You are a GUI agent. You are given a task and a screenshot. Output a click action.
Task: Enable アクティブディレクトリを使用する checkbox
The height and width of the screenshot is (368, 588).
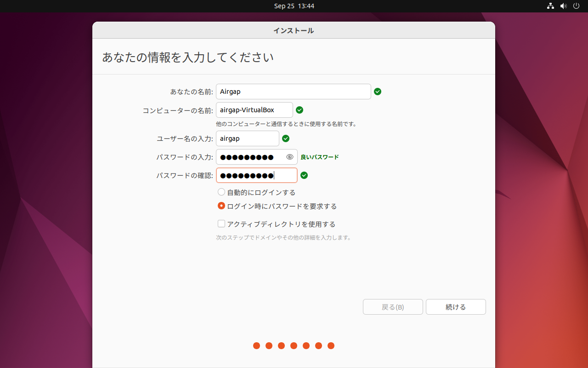tap(221, 224)
